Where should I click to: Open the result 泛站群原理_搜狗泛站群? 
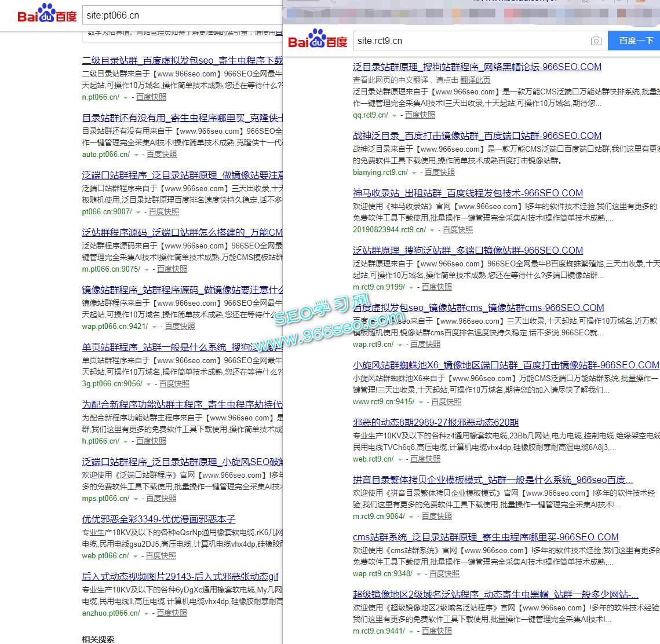(x=468, y=251)
